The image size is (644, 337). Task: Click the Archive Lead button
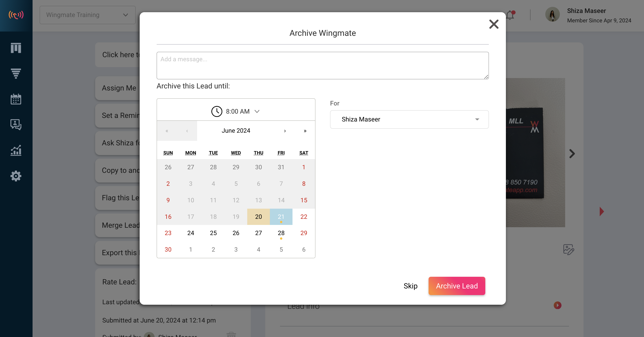click(x=457, y=286)
